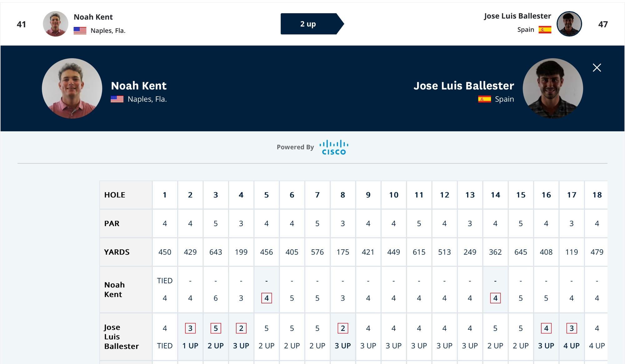Select Jose Luis Ballester's name text
Viewport: 625px width, 364px height.
tap(464, 86)
